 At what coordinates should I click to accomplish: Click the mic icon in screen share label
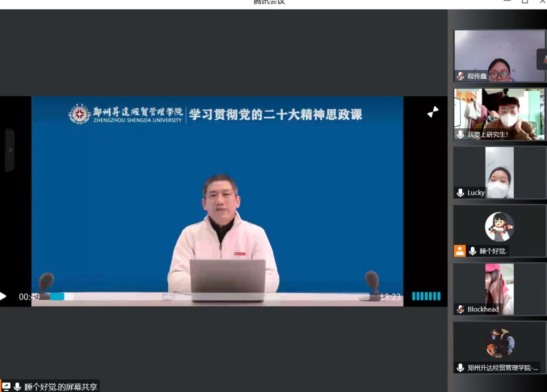coord(17,386)
